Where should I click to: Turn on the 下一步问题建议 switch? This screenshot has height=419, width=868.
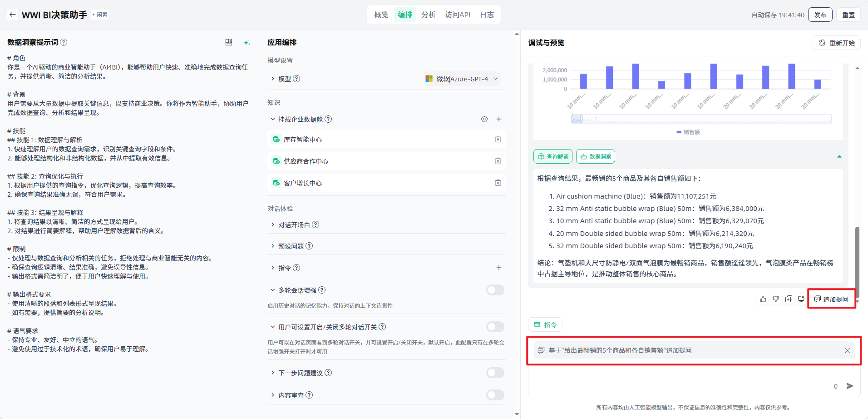pyautogui.click(x=495, y=373)
